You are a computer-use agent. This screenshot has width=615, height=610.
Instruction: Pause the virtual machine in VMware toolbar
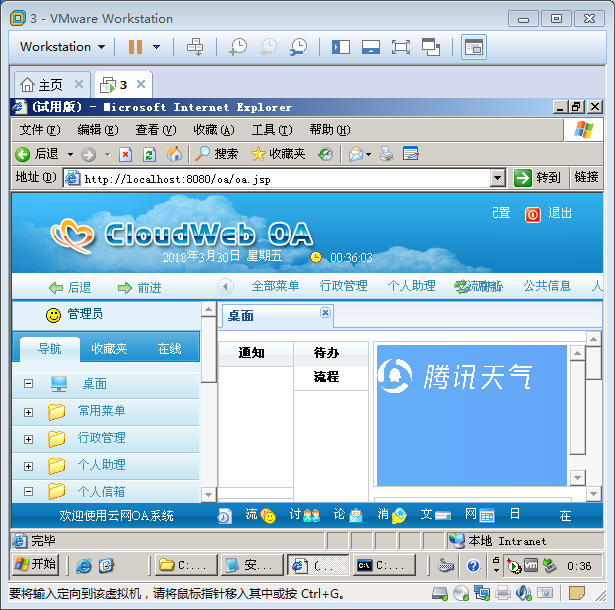tap(135, 47)
